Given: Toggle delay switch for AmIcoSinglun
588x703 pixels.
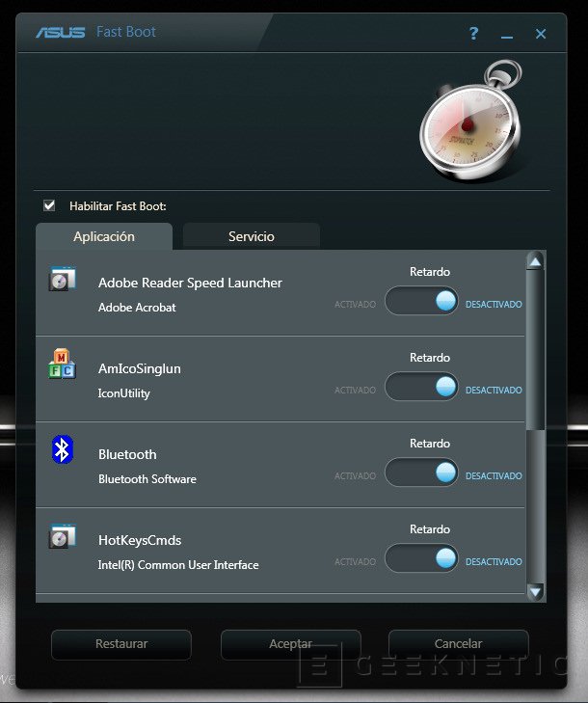Looking at the screenshot, I should pyautogui.click(x=421, y=387).
